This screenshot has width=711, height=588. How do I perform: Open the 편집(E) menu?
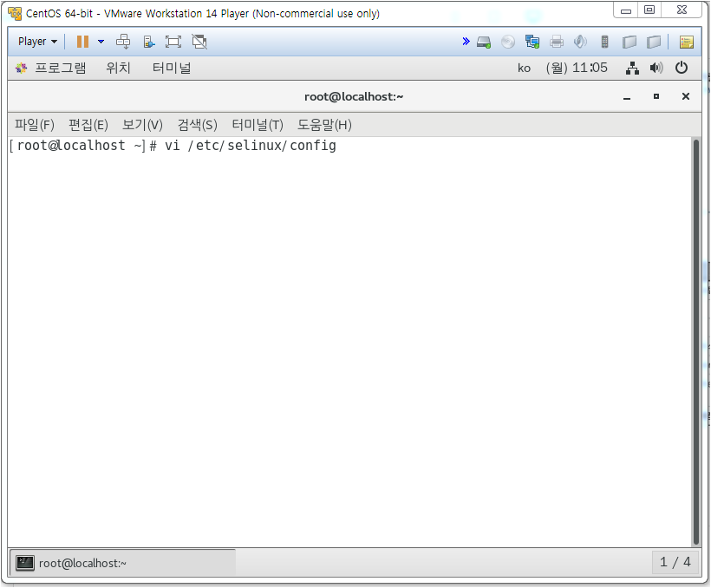[x=88, y=125]
